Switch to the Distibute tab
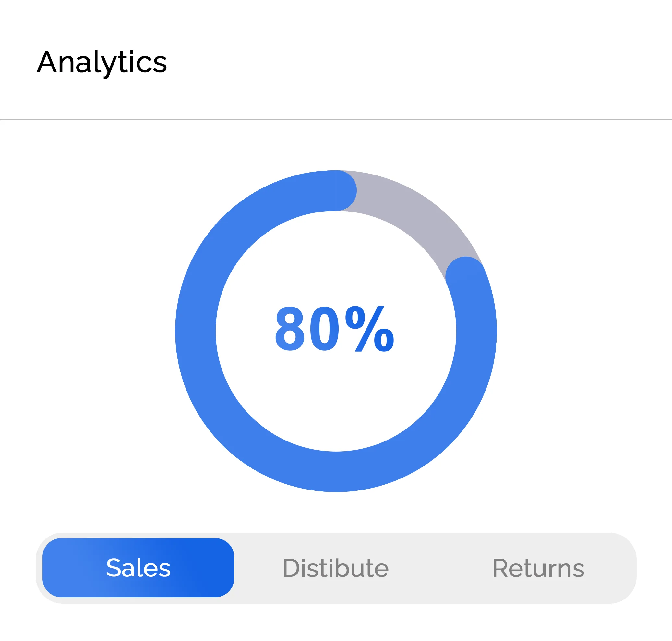672x641 pixels. (335, 568)
